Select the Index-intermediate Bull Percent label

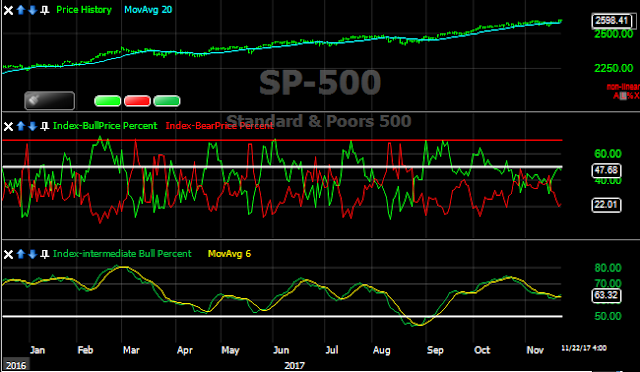click(122, 254)
